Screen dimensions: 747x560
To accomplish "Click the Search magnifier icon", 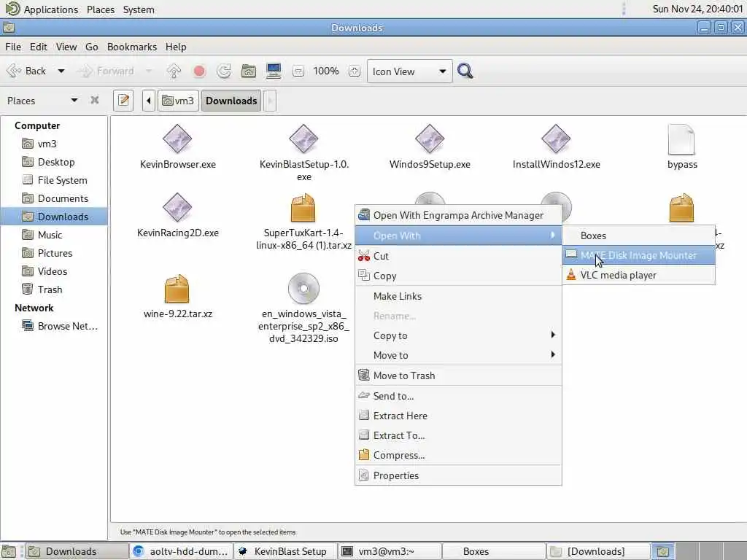I will click(465, 71).
